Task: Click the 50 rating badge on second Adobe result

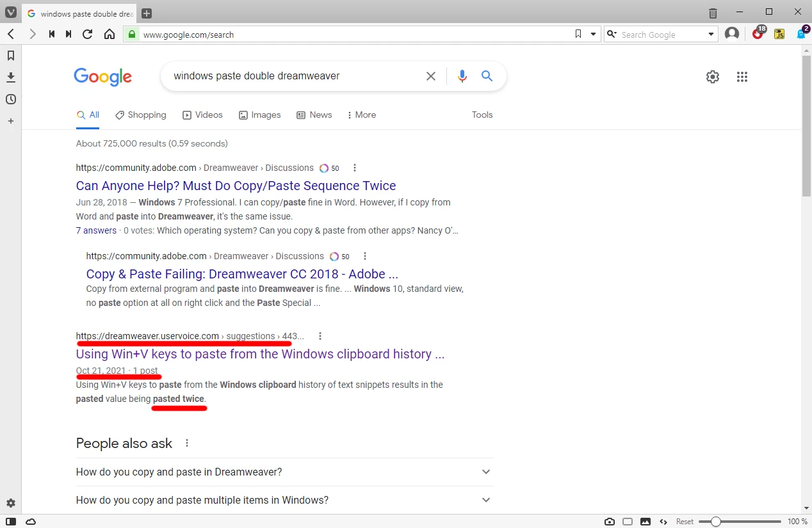Action: (x=339, y=257)
